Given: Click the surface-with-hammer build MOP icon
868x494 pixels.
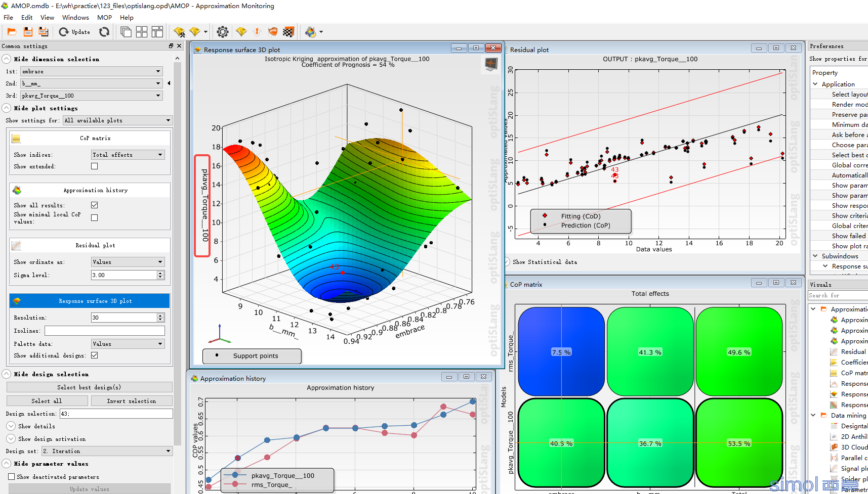Looking at the screenshot, I should (x=179, y=32).
